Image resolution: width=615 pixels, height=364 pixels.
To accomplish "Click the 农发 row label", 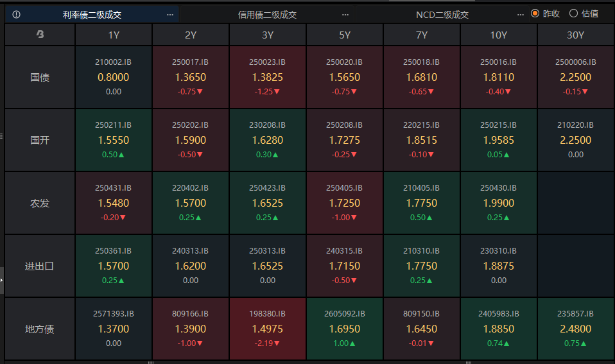I will (40, 203).
